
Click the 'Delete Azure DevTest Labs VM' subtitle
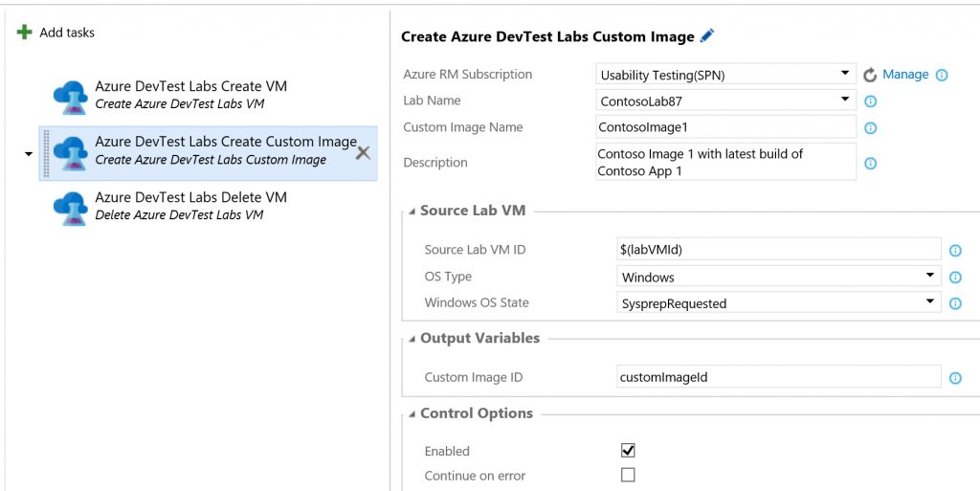click(x=179, y=215)
